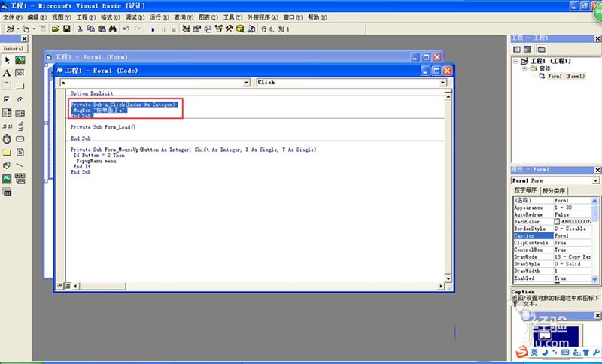Open the Project Explorer from the toolbar

186,29
